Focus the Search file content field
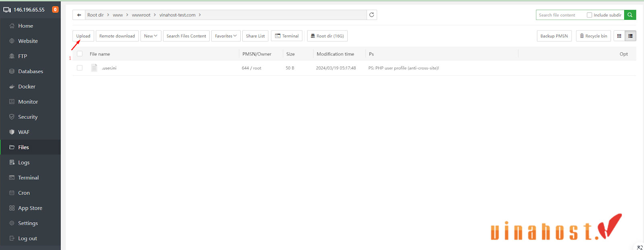This screenshot has width=644, height=250. (x=560, y=15)
